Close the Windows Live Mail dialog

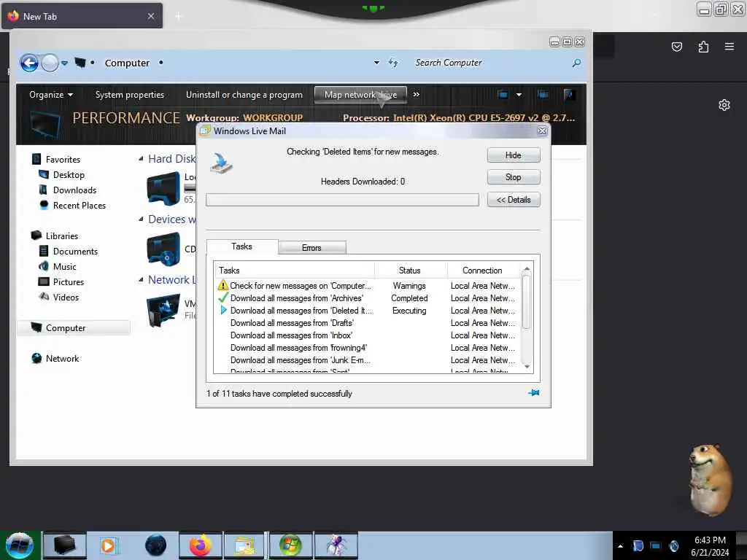click(542, 131)
